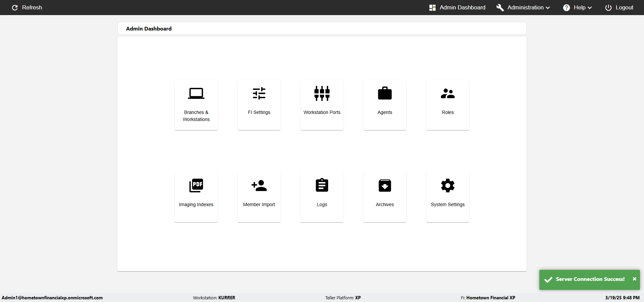Click the Admin1 email in status bar

[x=52, y=298]
